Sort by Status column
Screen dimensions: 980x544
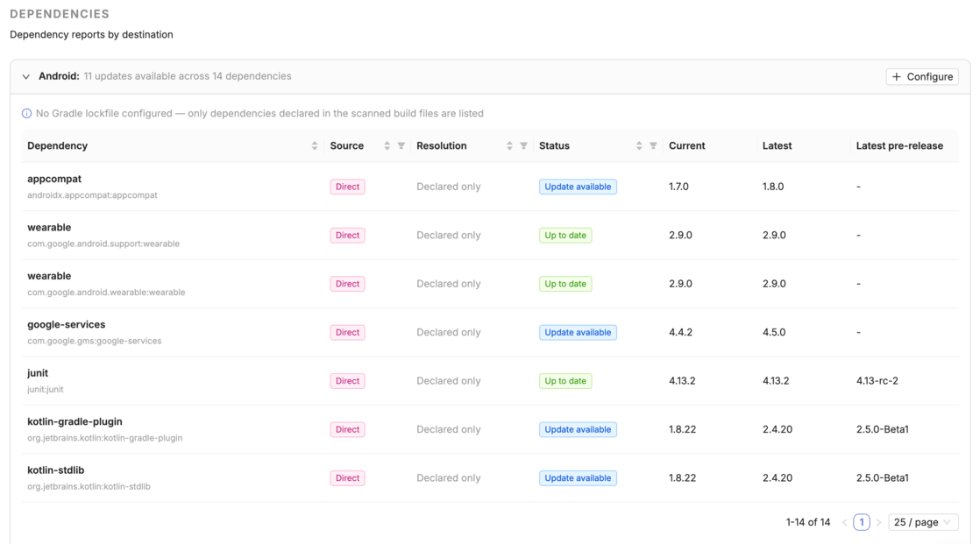point(639,145)
